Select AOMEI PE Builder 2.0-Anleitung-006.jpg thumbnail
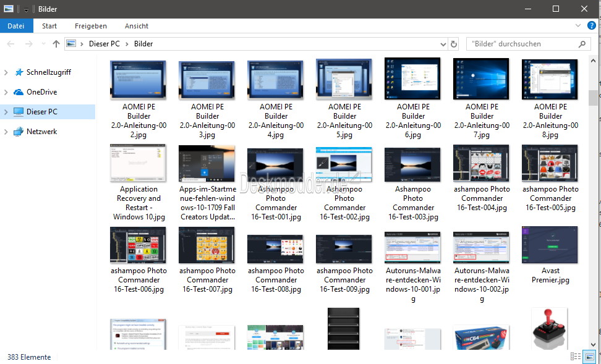601x364 pixels. pyautogui.click(x=412, y=78)
